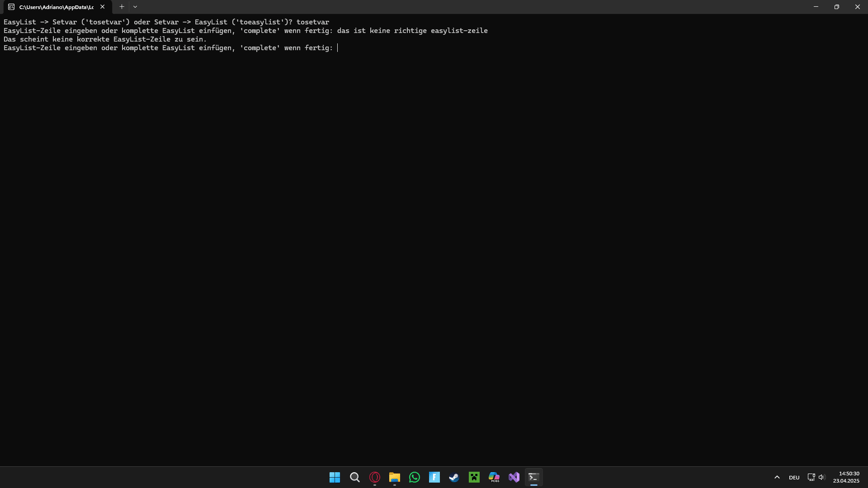
Task: Switch input language DEU indicator
Action: click(794, 478)
